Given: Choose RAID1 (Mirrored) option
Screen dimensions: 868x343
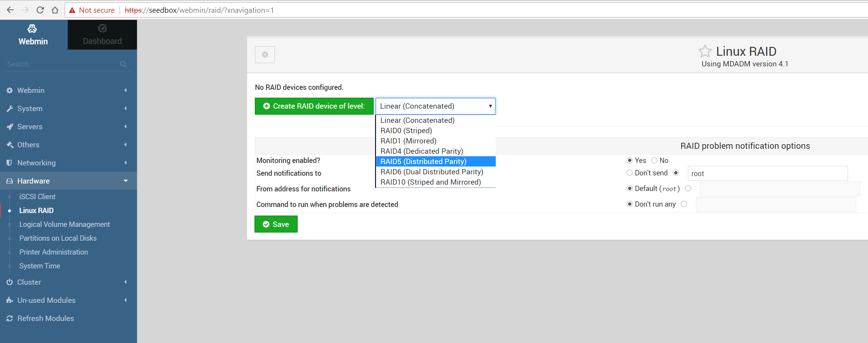Looking at the screenshot, I should pos(436,141).
